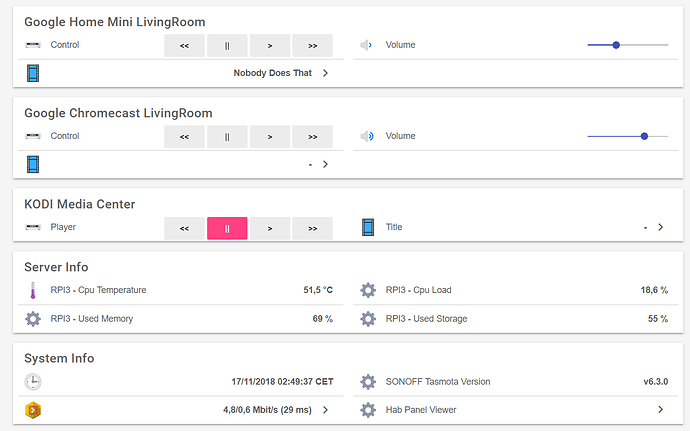Rewind the KODI Media Center player
690x431 pixels.
(184, 228)
